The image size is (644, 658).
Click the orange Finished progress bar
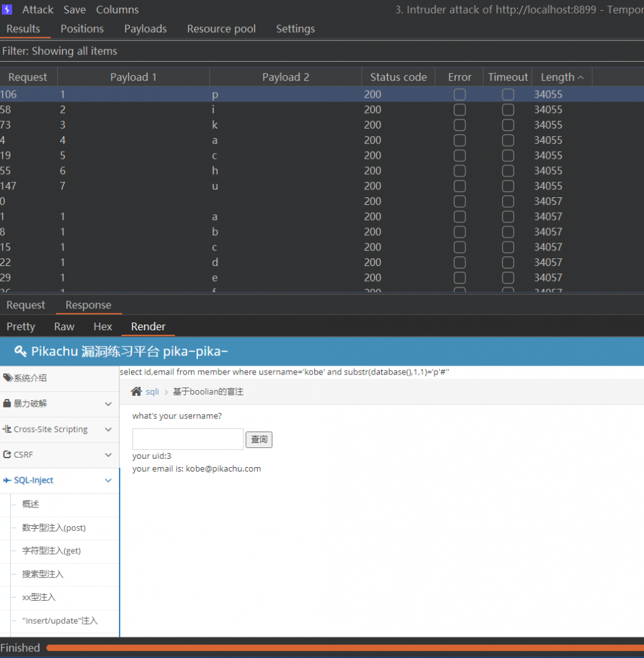(x=344, y=648)
